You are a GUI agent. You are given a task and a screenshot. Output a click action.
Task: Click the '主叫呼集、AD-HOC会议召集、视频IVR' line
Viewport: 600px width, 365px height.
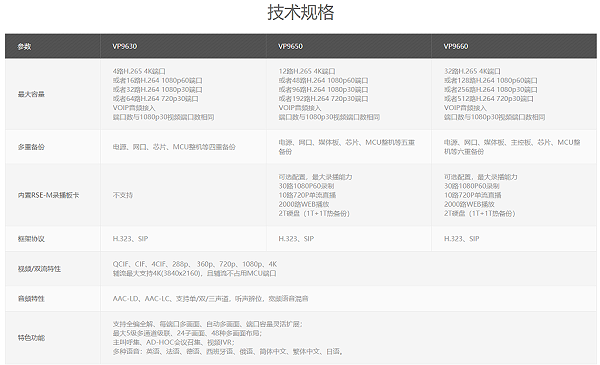click(x=173, y=342)
